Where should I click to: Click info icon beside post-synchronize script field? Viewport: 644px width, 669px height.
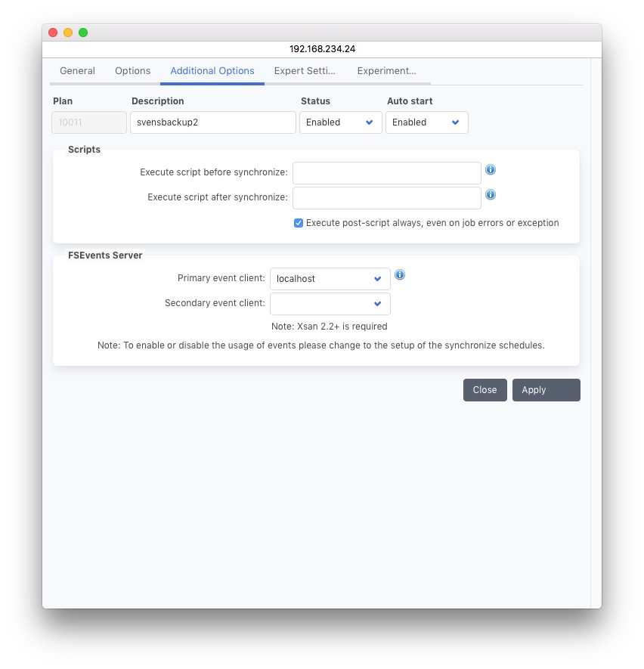click(x=491, y=195)
